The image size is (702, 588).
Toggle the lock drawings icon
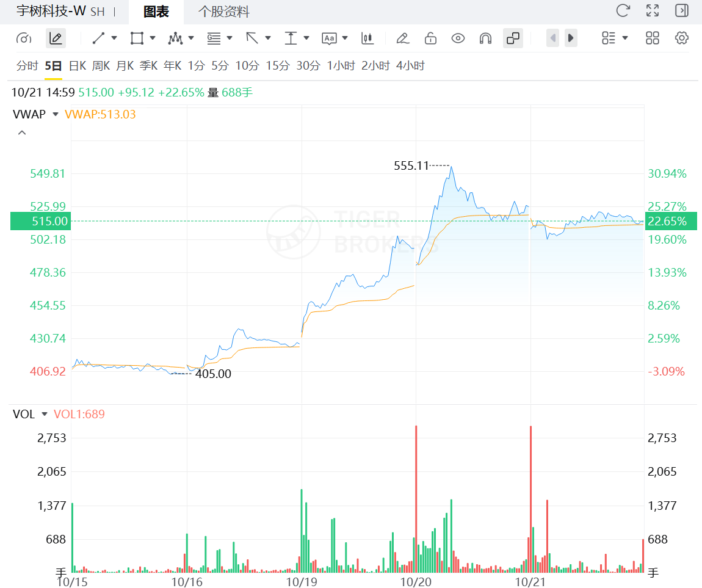tap(431, 38)
